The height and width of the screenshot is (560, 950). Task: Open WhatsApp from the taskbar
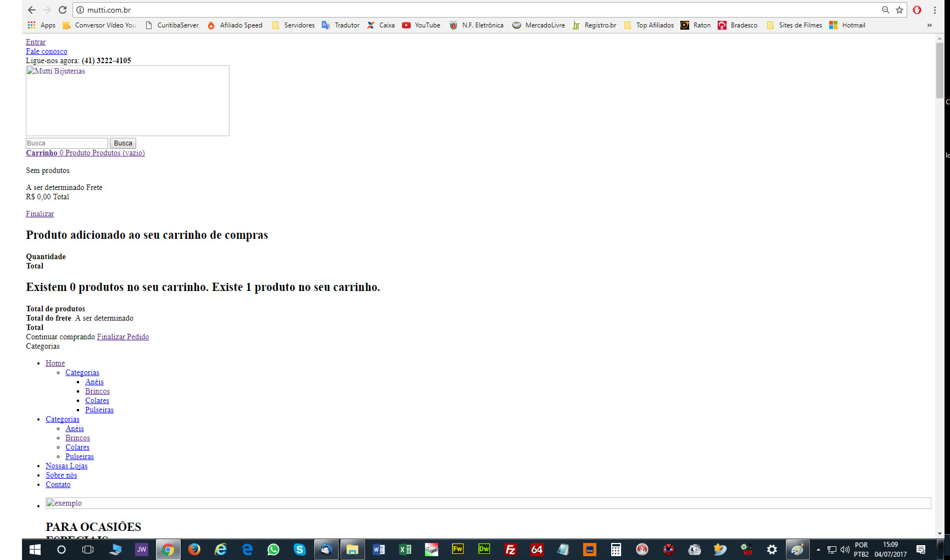[x=273, y=550]
